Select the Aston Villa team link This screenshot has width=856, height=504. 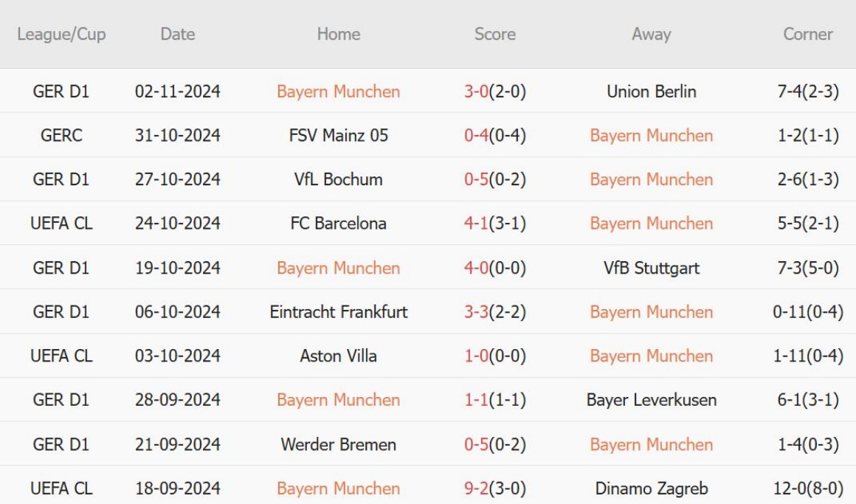[x=338, y=356]
